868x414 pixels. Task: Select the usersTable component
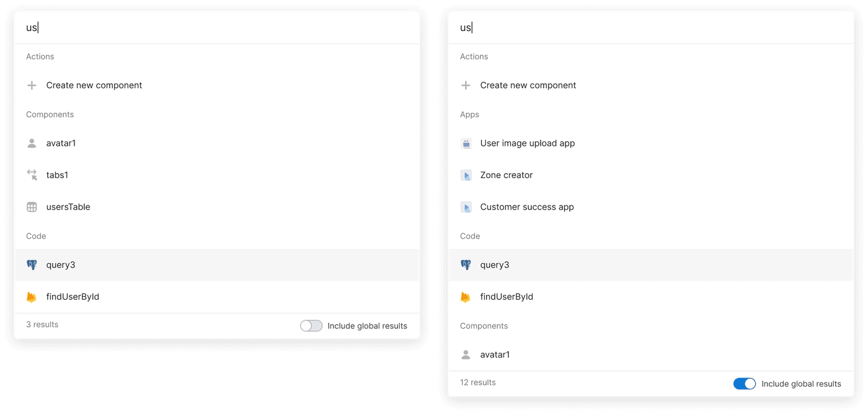[x=68, y=207]
